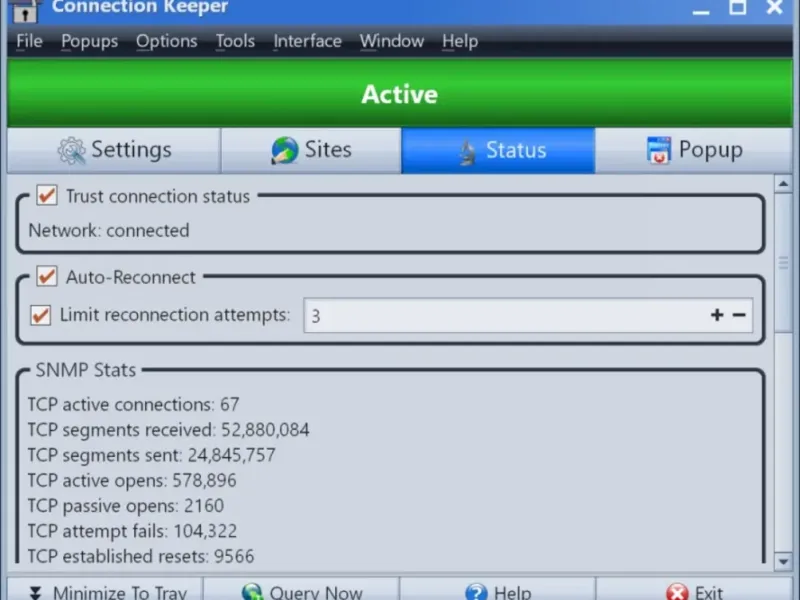Open the Window menu
800x600 pixels.
point(392,41)
